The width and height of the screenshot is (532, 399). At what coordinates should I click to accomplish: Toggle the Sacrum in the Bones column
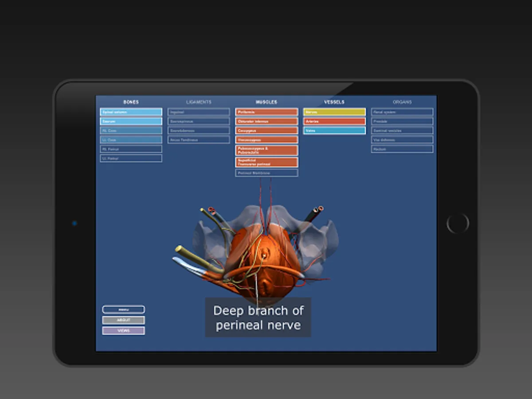(131, 121)
